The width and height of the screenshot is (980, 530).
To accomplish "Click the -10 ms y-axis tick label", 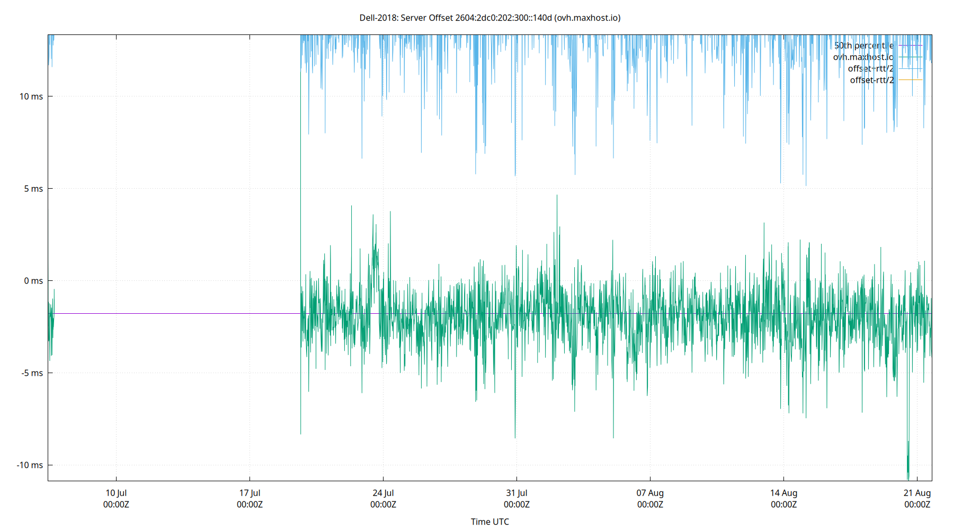I will tap(31, 465).
